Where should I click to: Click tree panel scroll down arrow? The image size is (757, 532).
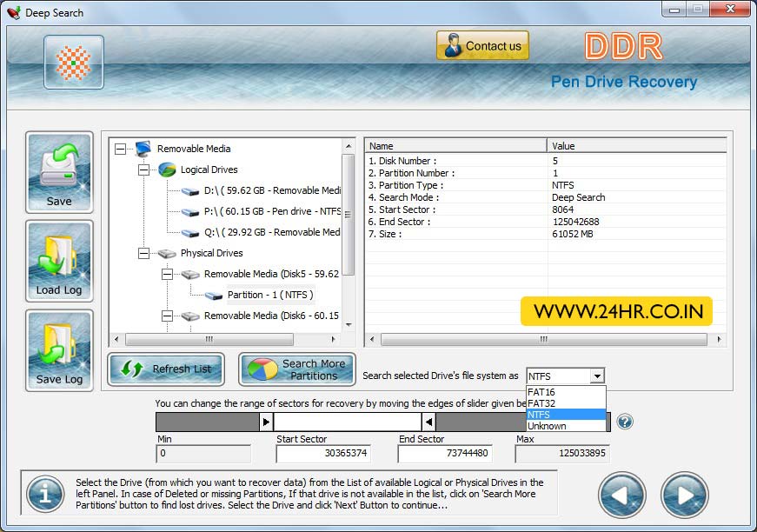tap(349, 325)
